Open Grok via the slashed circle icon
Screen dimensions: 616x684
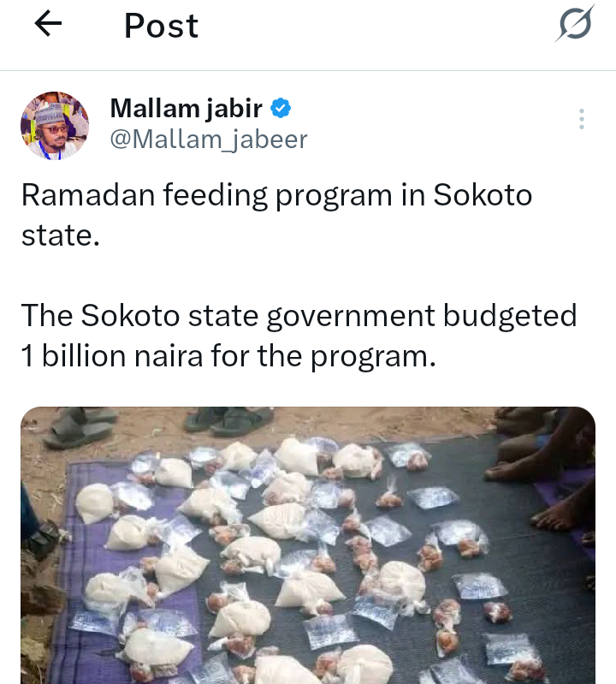coord(574,24)
